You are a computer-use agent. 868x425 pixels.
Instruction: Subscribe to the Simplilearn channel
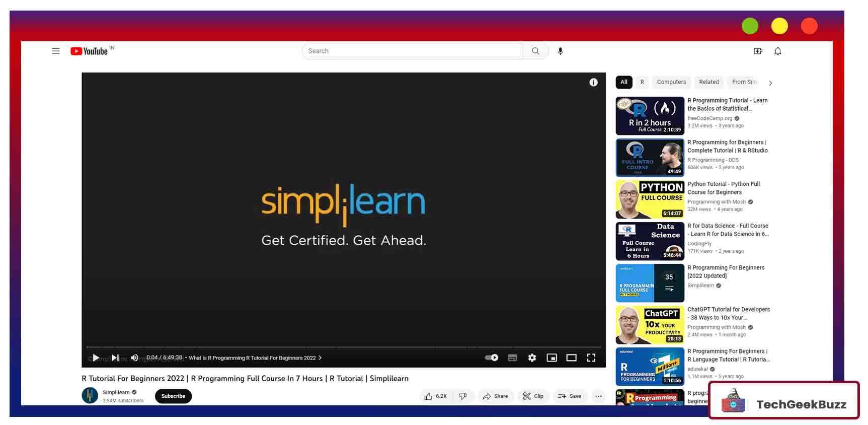[x=173, y=396]
